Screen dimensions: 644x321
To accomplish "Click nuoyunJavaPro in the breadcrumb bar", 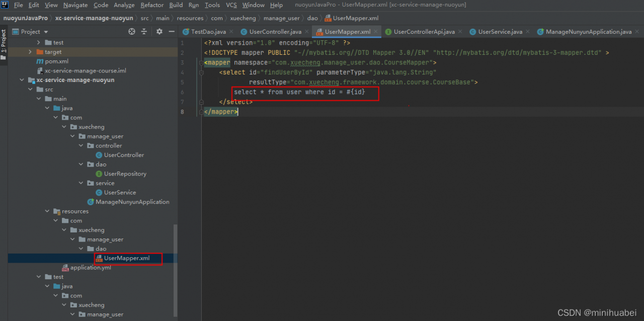I will point(26,18).
